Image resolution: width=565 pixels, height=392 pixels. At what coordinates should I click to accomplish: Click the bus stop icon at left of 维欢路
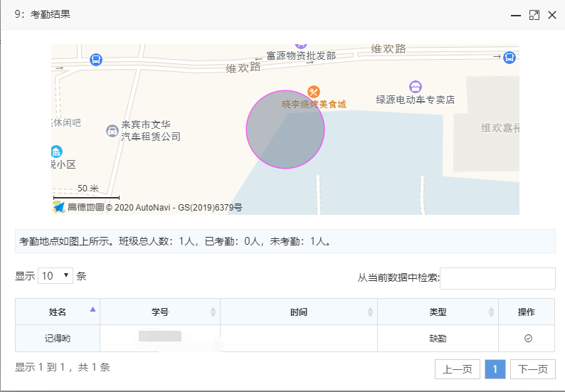(96, 60)
